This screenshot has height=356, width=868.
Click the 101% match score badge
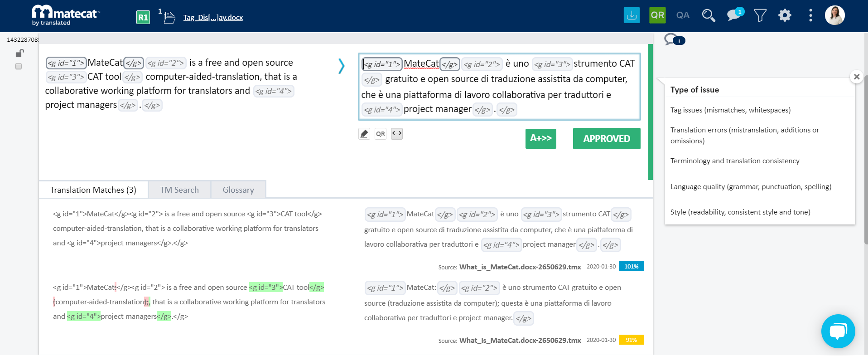pos(631,266)
